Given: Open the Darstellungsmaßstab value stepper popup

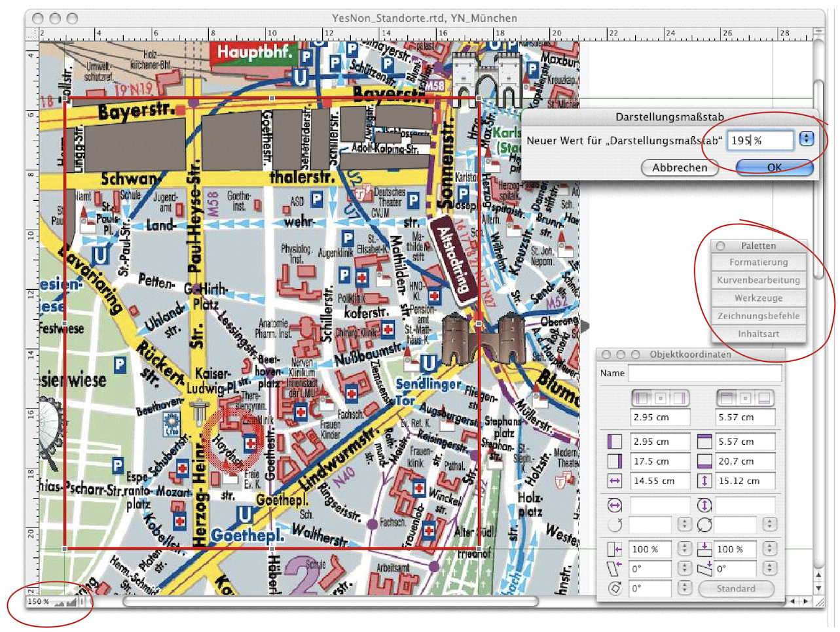Looking at the screenshot, I should pyautogui.click(x=807, y=139).
